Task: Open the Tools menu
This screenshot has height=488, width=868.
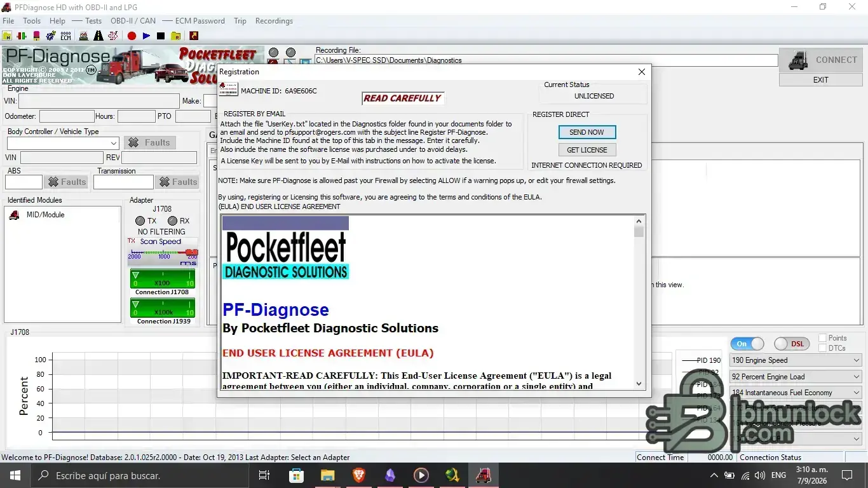Action: click(32, 21)
